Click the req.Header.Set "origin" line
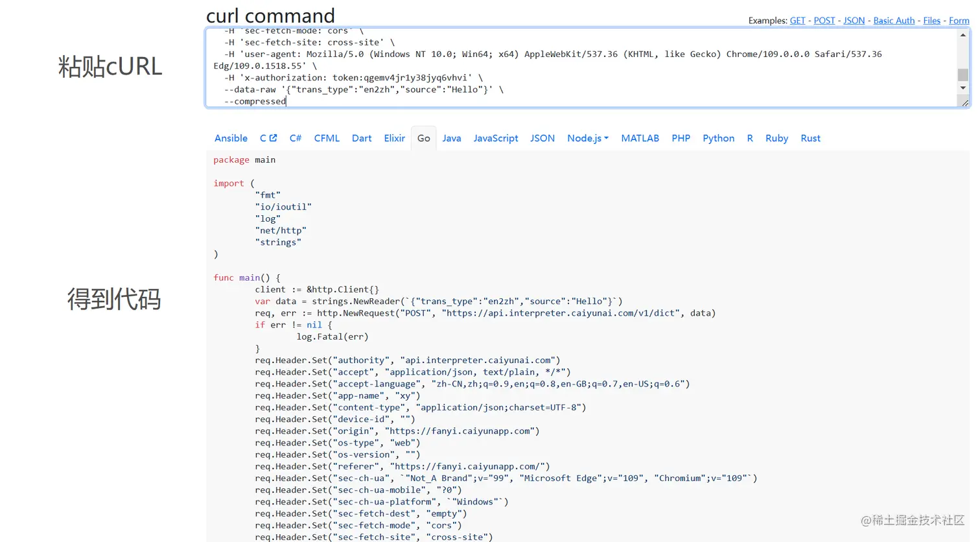The image size is (980, 542). (x=397, y=430)
